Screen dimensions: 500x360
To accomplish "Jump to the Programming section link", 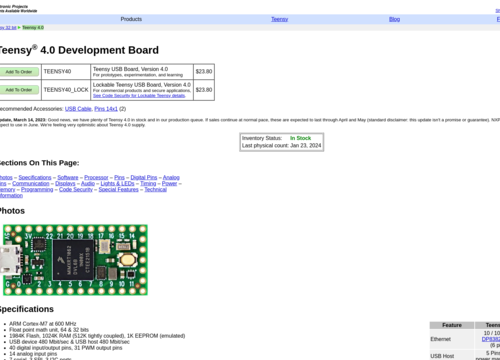I will pos(37,190).
